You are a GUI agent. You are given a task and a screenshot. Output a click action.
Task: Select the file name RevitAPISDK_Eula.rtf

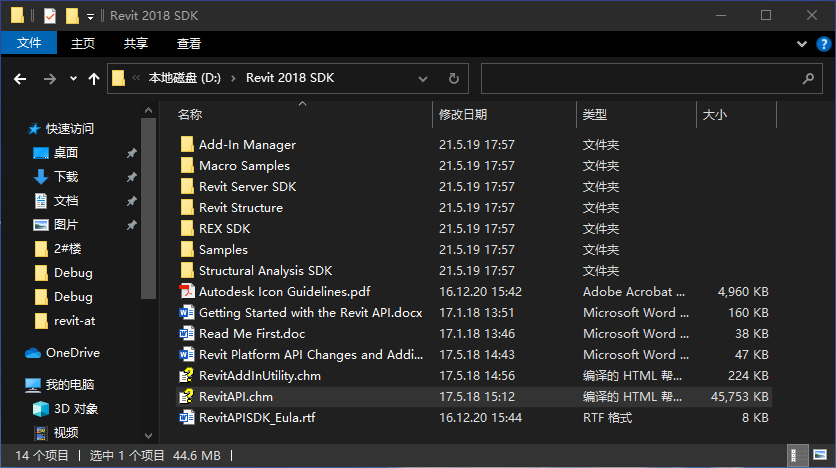click(x=257, y=417)
